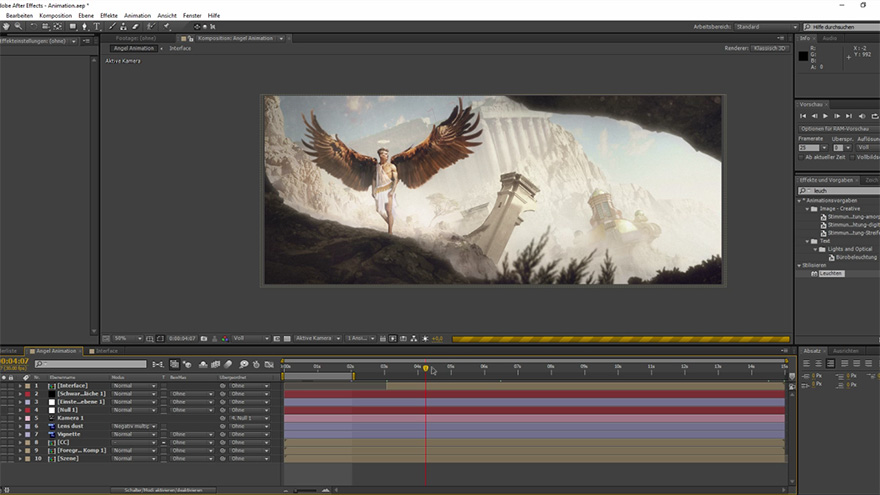Switch to the Interface timeline tab
Image resolution: width=880 pixels, height=495 pixels.
pos(106,351)
